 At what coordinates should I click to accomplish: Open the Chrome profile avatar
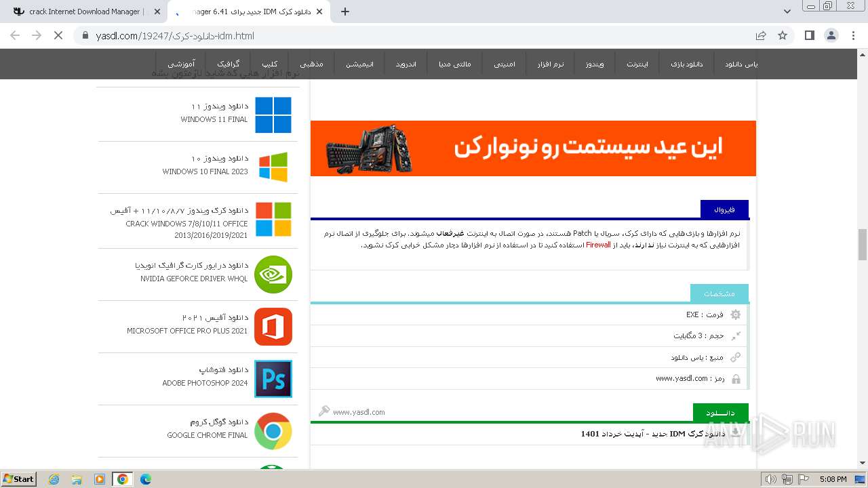point(831,35)
